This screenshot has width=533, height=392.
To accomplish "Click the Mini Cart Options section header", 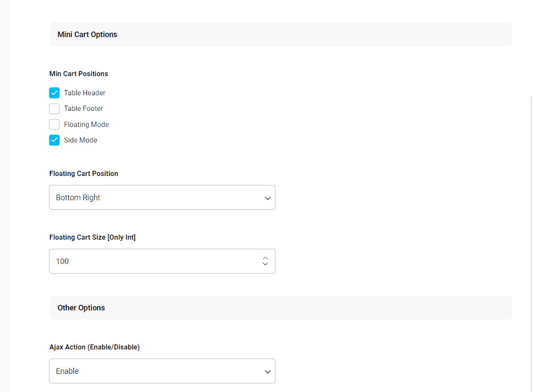I will point(87,34).
